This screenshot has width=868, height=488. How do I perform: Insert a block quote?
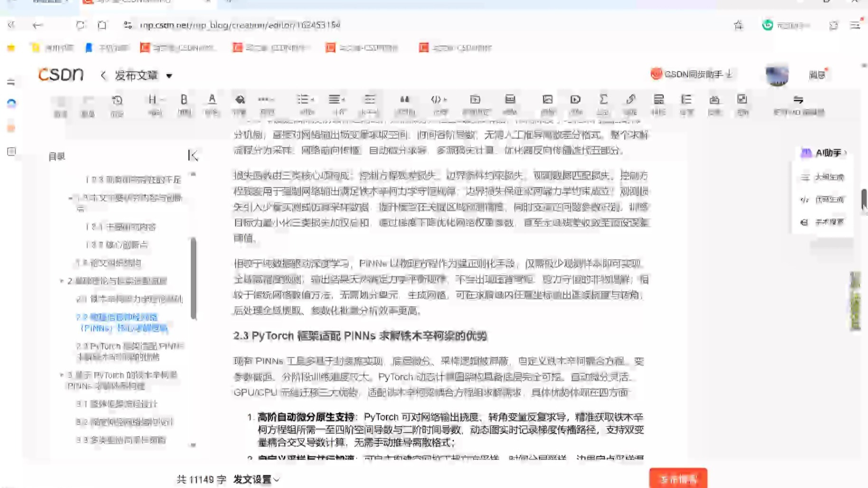[405, 105]
